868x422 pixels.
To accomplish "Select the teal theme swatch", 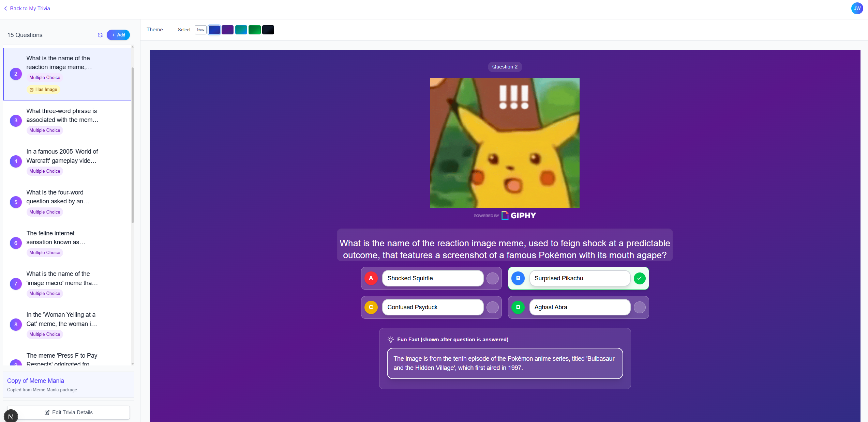I will click(x=241, y=30).
